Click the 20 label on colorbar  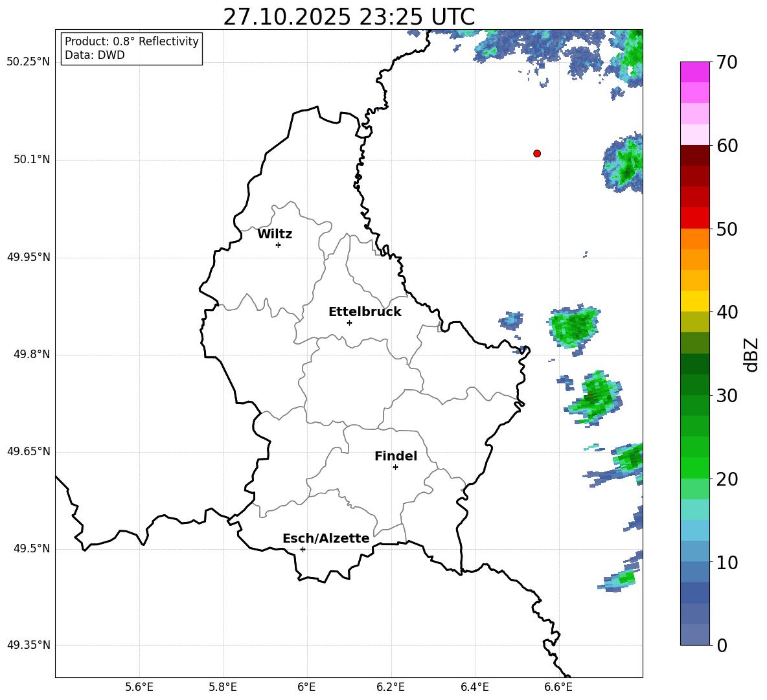click(x=727, y=479)
